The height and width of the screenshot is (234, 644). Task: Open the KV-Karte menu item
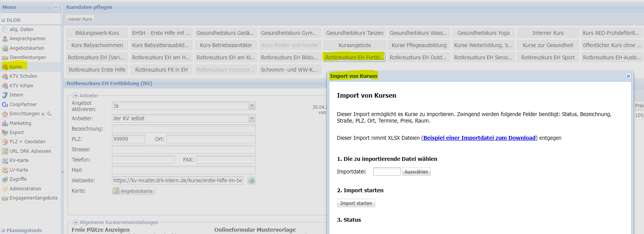click(19, 160)
